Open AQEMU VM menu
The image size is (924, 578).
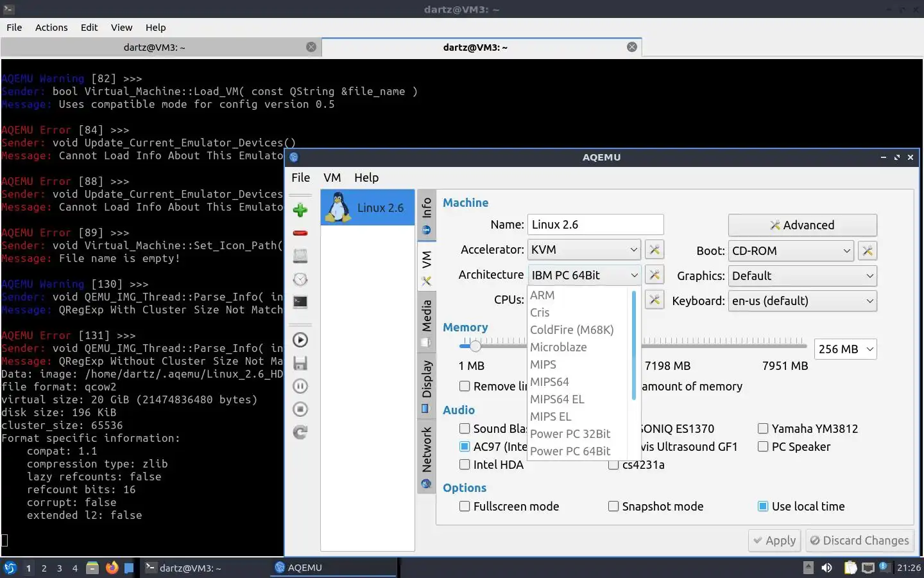tap(332, 178)
